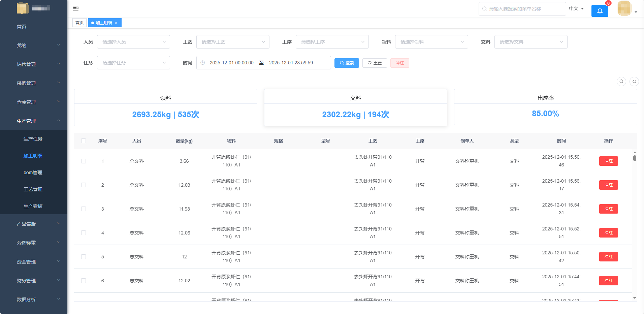Open the 工艺 selection dropdown
Viewport: 644px width, 314px height.
tap(233, 42)
